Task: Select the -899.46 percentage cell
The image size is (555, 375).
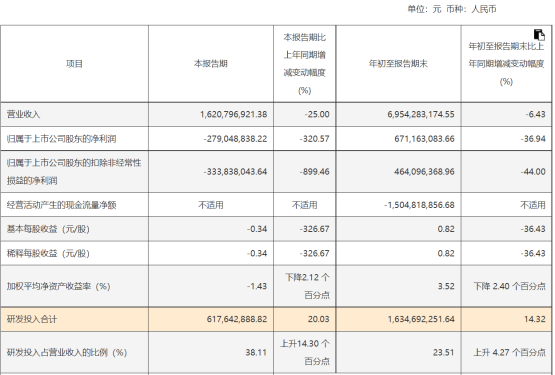Action: click(315, 172)
